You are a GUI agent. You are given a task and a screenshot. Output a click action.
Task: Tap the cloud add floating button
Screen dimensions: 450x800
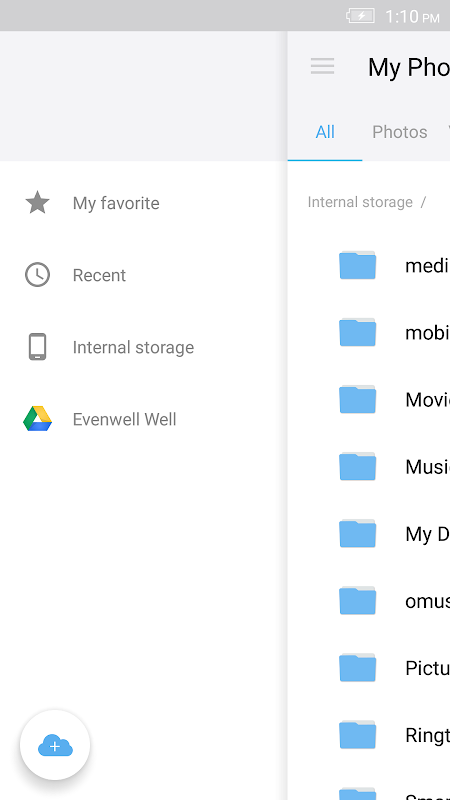coord(55,745)
